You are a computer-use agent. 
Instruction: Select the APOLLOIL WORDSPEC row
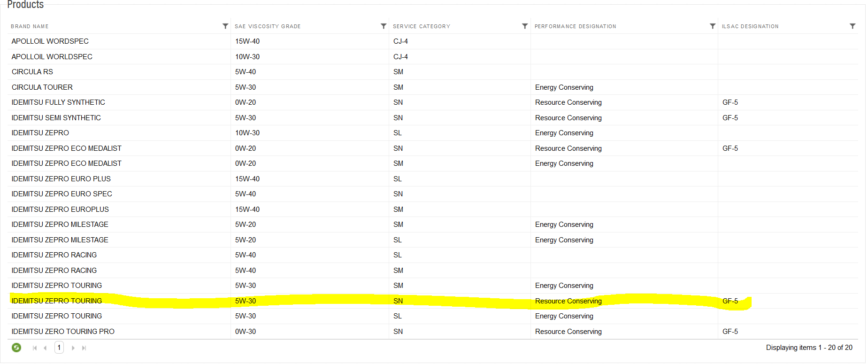50,41
